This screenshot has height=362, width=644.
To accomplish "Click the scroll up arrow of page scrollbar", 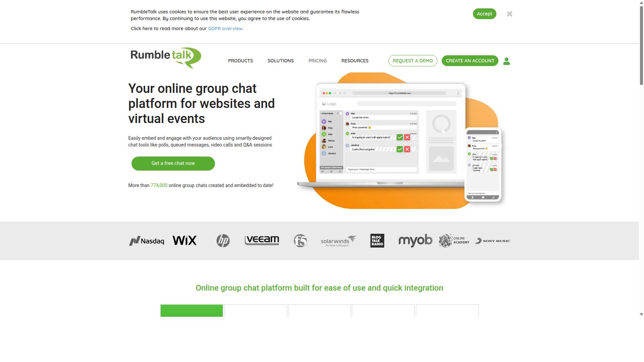I will (641, 2).
